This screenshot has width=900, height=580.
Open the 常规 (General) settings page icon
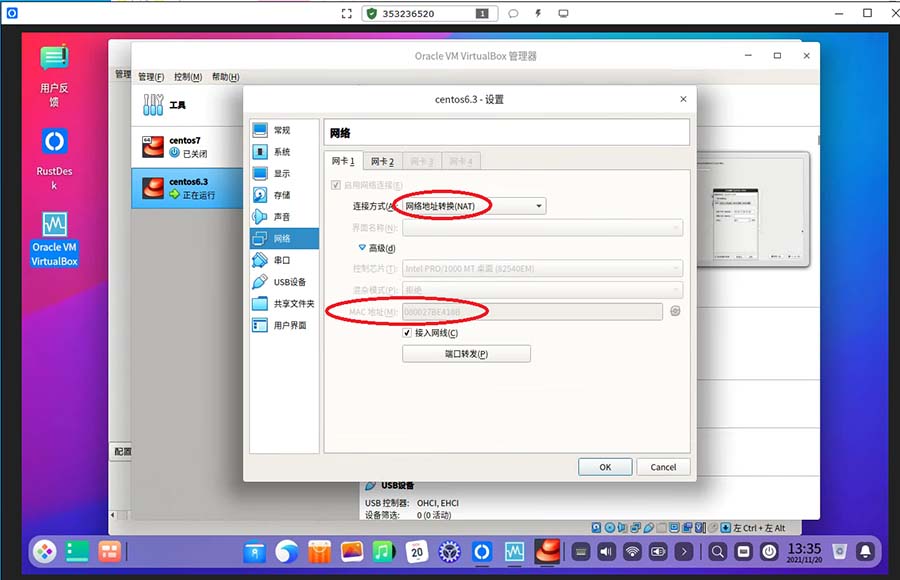point(260,130)
